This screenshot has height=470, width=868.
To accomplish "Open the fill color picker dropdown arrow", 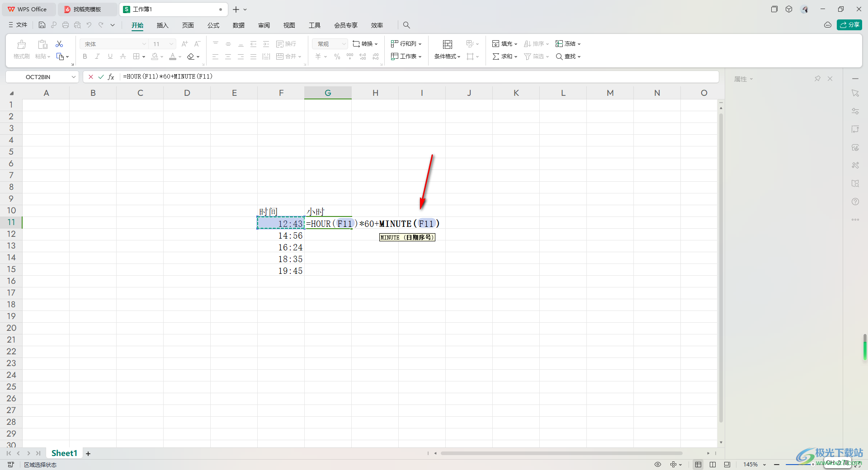I will tap(162, 57).
